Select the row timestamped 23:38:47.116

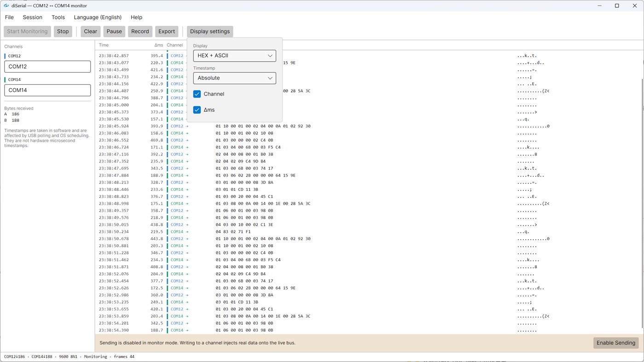coord(368,154)
